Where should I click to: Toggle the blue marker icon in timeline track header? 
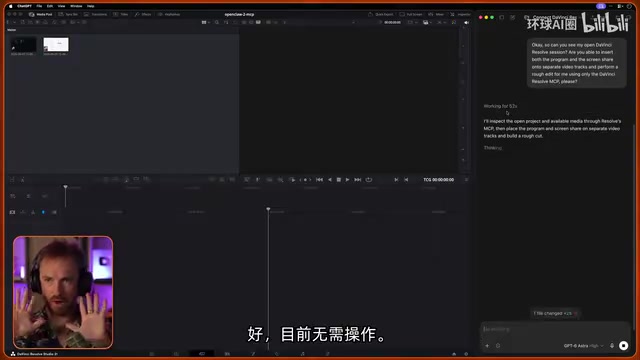pyautogui.click(x=43, y=212)
